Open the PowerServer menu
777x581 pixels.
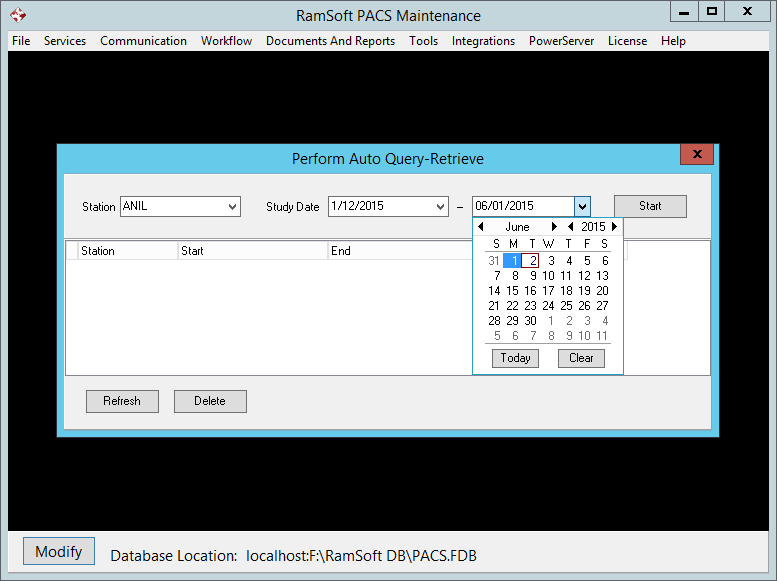coord(561,41)
